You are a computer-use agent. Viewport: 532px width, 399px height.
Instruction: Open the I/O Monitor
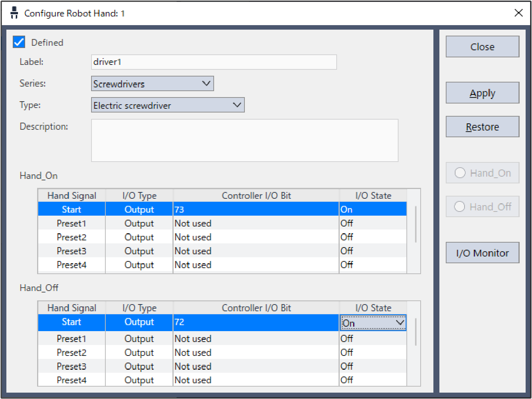pyautogui.click(x=482, y=253)
